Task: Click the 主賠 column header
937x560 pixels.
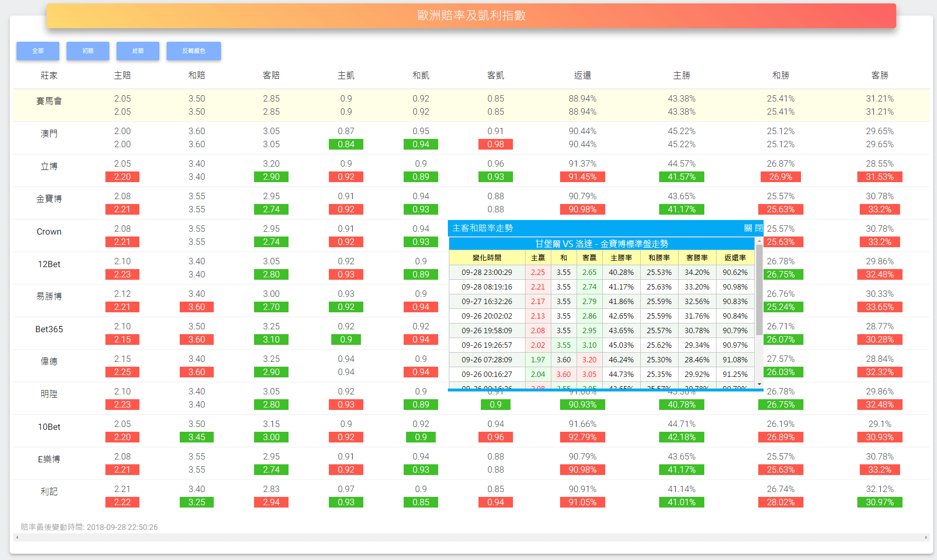Action: coord(122,75)
